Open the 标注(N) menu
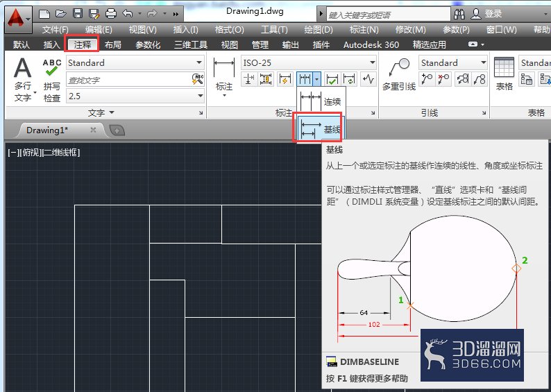 click(364, 30)
